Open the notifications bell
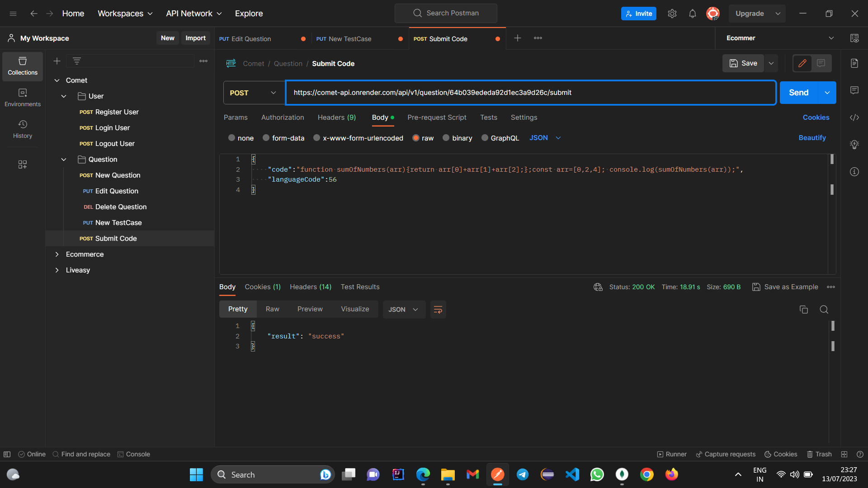This screenshot has width=868, height=488. coord(692,14)
